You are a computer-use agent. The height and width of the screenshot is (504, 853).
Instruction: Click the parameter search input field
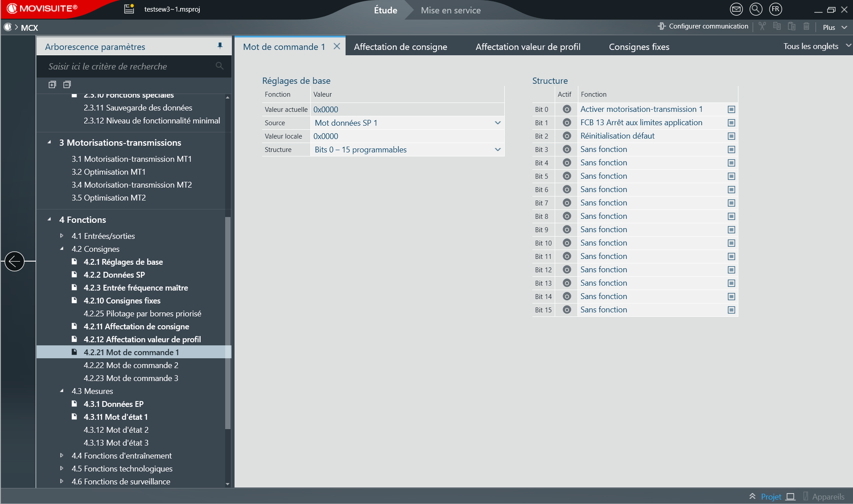click(129, 66)
